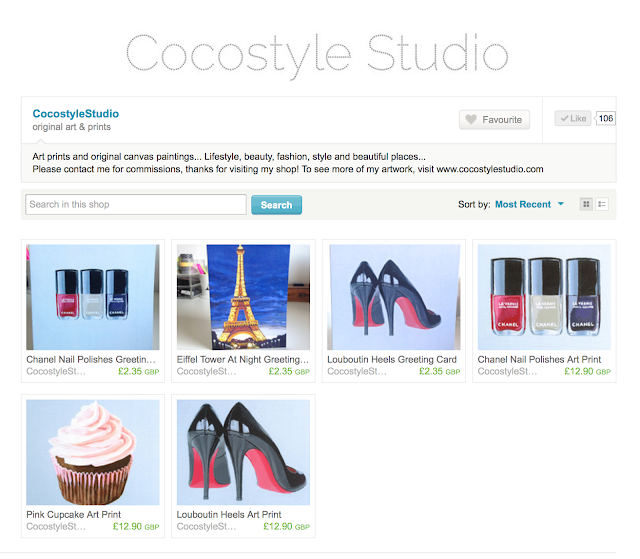Click Louboutin Heels Greeting Card title
640x559 pixels.
(392, 359)
